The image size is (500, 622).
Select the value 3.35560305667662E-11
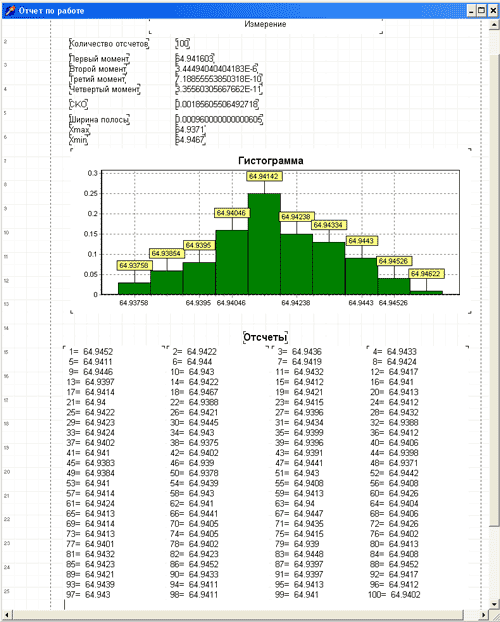tap(219, 89)
